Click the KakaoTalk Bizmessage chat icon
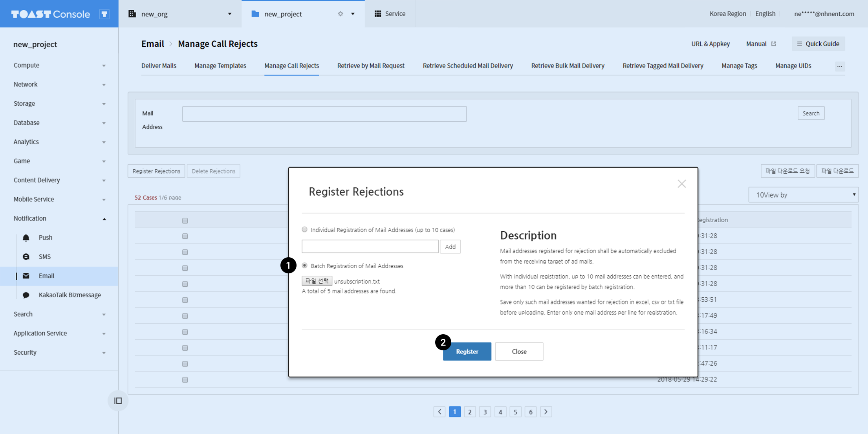The height and width of the screenshot is (434, 868). pyautogui.click(x=26, y=295)
